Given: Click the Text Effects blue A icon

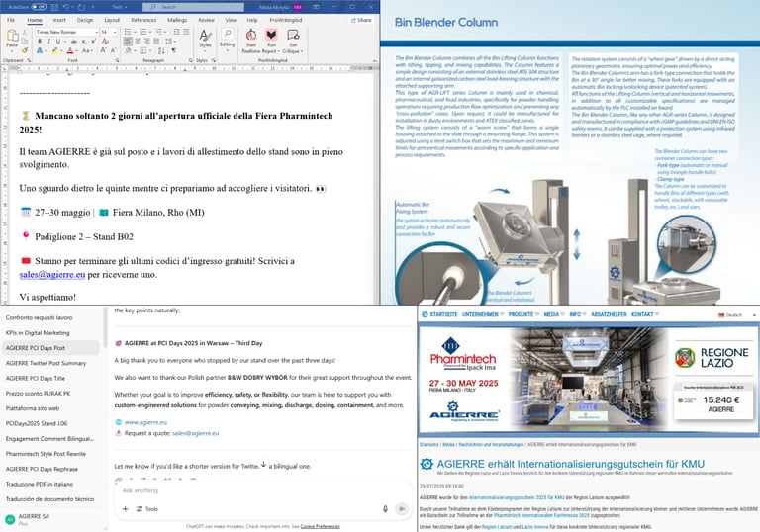Looking at the screenshot, I should pyautogui.click(x=40, y=50).
